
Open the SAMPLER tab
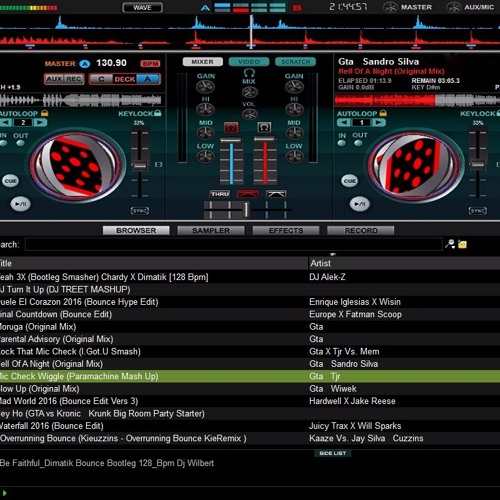(211, 230)
